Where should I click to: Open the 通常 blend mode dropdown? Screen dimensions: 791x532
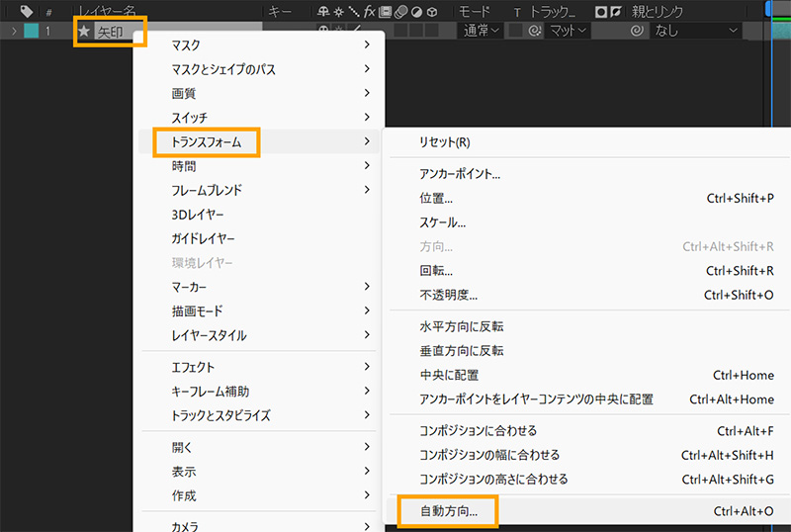pyautogui.click(x=481, y=31)
